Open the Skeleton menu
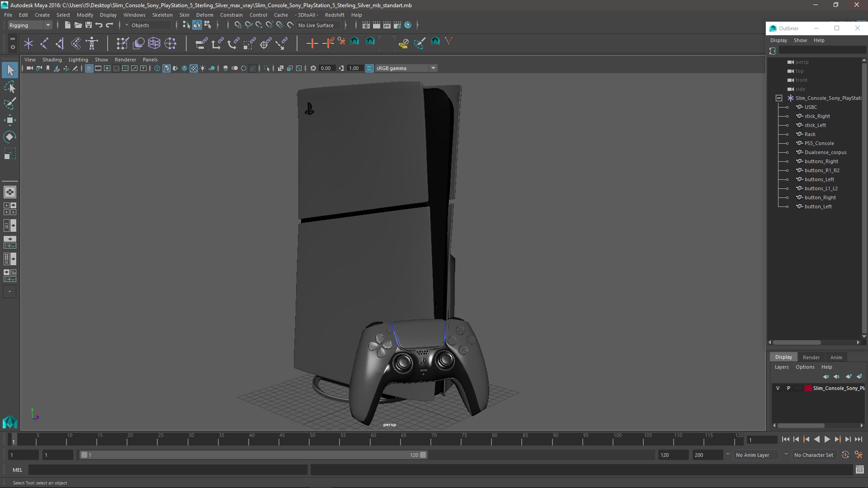The image size is (868, 488). pos(162,15)
